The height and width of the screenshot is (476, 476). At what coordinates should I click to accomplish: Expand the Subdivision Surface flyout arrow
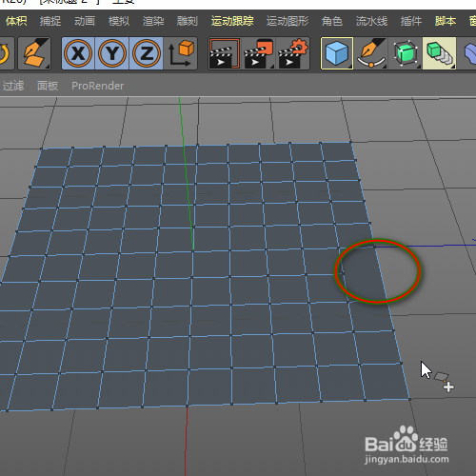coord(418,66)
